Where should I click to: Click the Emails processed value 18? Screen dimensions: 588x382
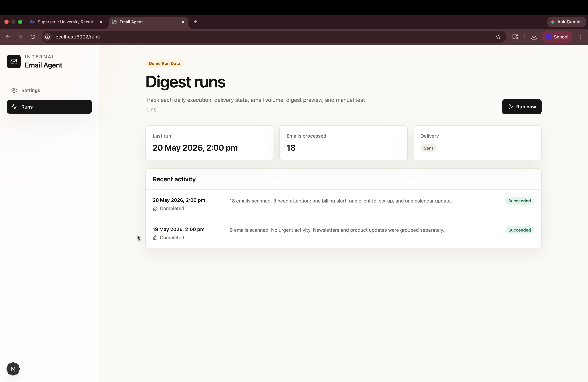(x=291, y=148)
